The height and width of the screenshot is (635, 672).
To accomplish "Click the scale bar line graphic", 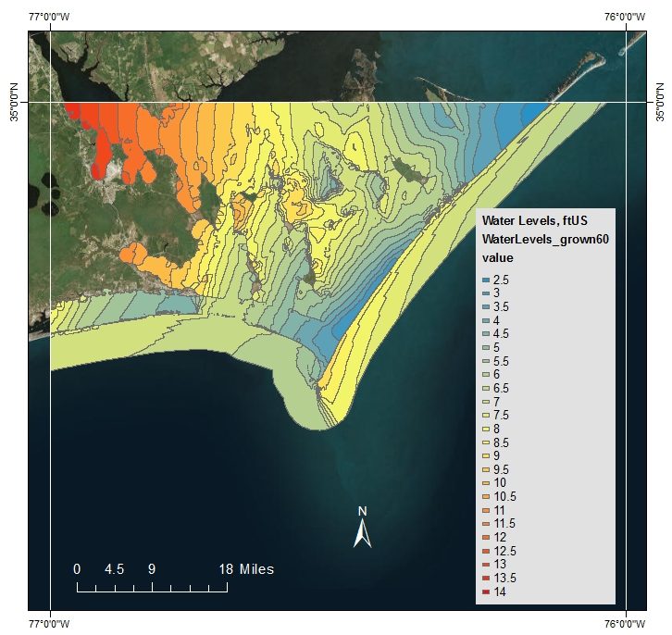I will (x=152, y=587).
